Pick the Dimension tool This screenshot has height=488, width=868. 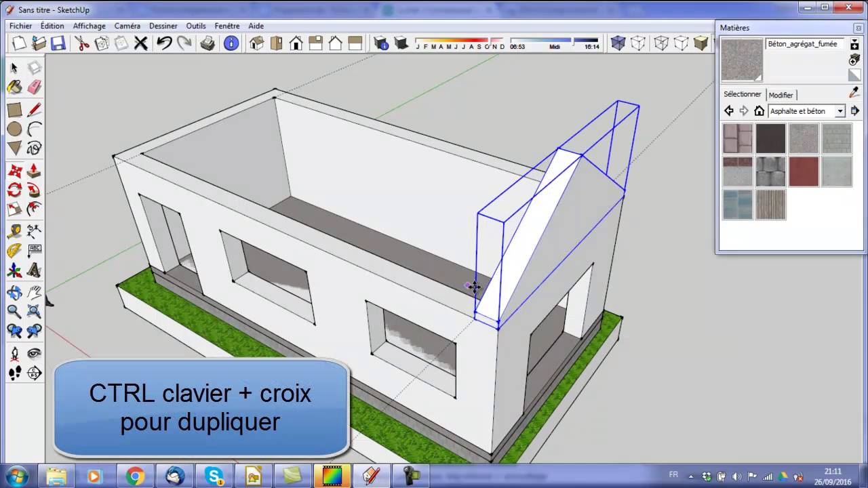34,232
